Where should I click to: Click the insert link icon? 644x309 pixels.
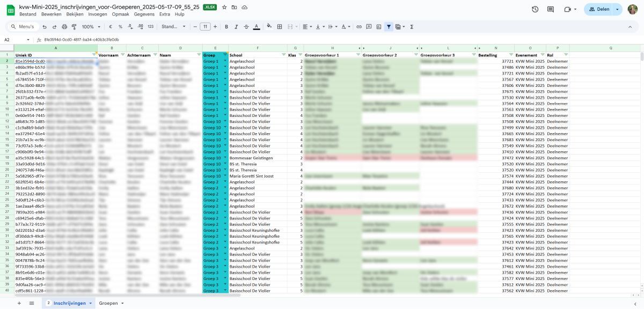point(360,27)
